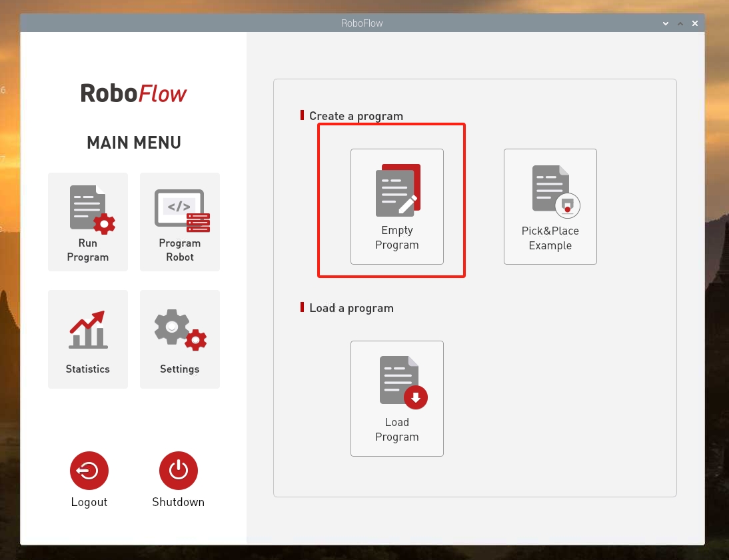Close the RoboFlow window

[x=695, y=23]
